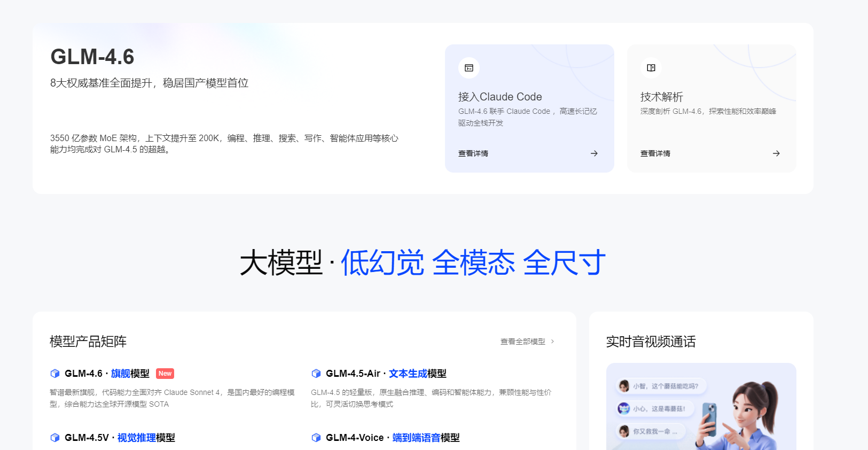Click the subtitle 8大权威基准全面提升
Image resolution: width=868 pixels, height=450 pixels.
coord(150,83)
